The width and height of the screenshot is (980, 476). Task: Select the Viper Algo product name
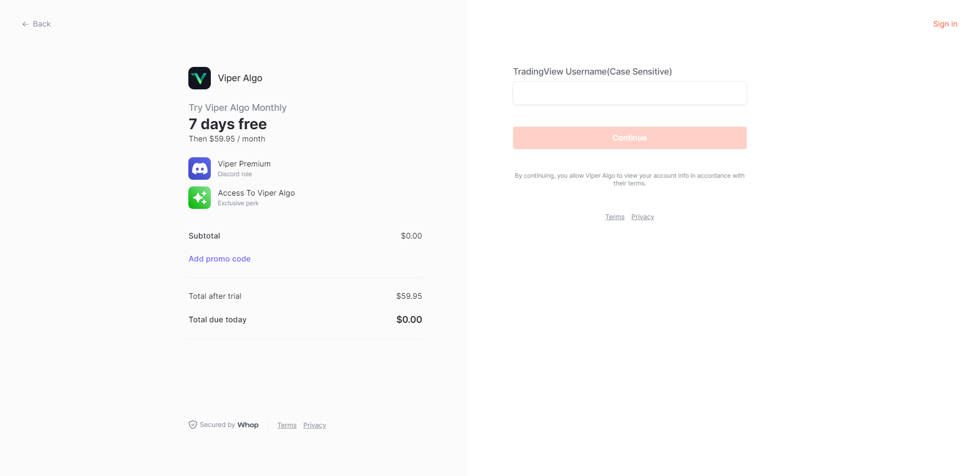240,78
